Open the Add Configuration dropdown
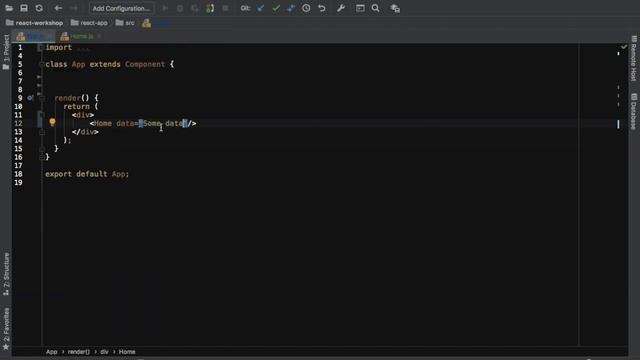The image size is (640, 360). pos(121,8)
